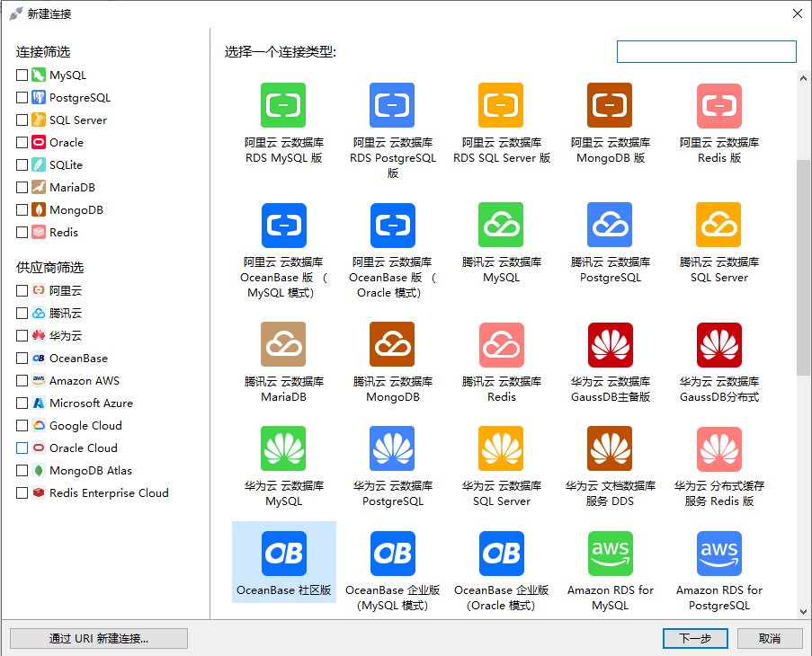Viewport: 812px width, 656px height.
Task: Pick OceanBase 企业版 (Oracle 模式) icon
Action: [x=501, y=554]
